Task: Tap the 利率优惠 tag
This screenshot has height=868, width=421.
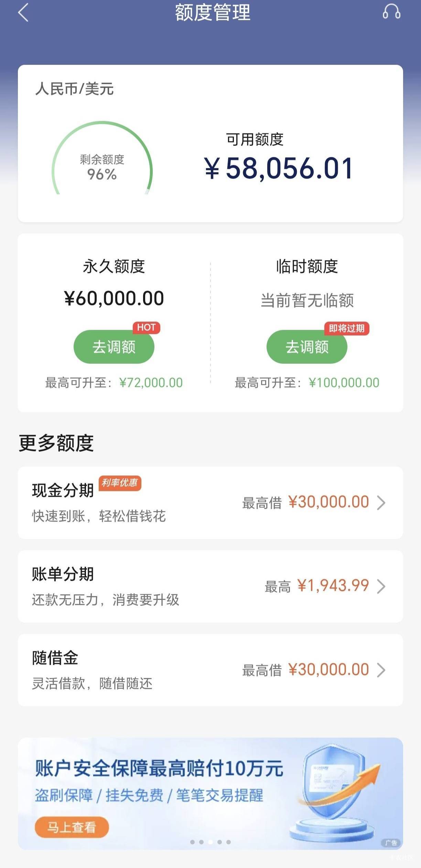Action: pos(120,483)
